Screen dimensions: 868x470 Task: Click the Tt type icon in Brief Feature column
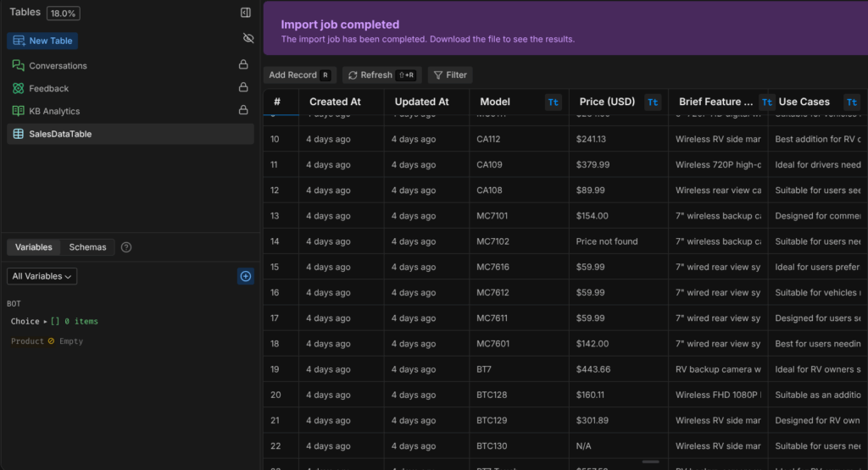(766, 102)
